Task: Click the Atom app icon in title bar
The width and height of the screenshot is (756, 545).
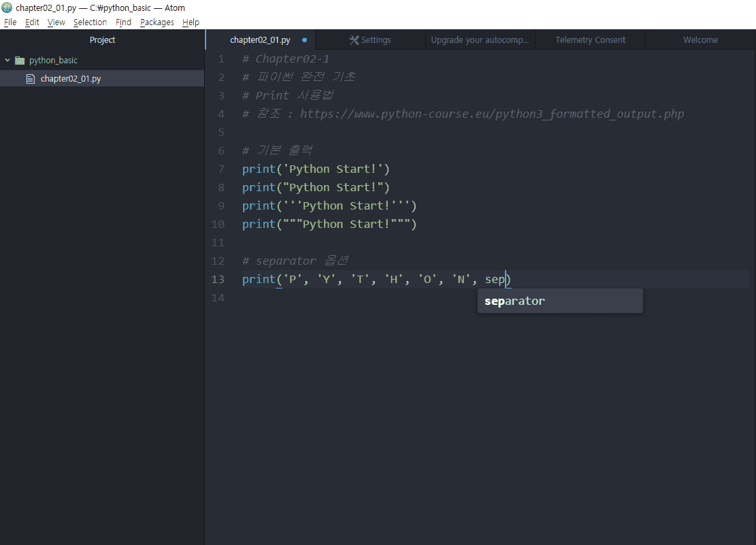Action: click(x=7, y=7)
